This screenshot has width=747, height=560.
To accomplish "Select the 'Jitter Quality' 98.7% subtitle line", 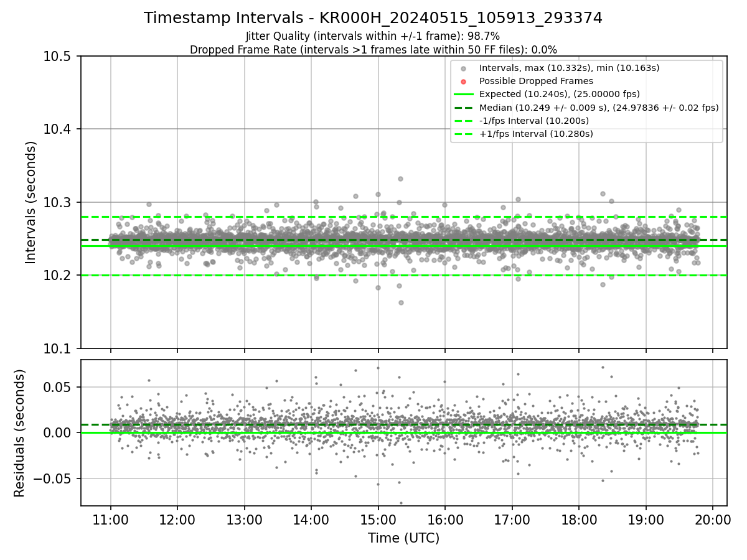I will (x=373, y=36).
